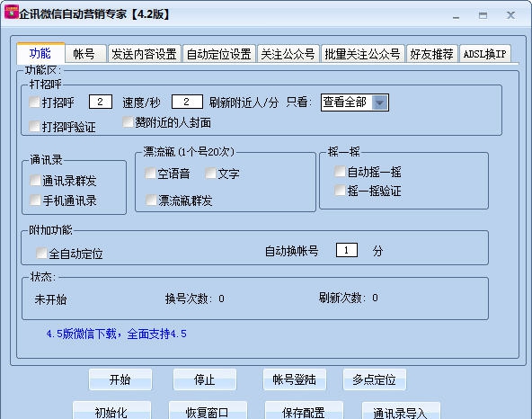Click the 多点定位 button
Viewport: 532px width, 419px height.
[x=375, y=379]
